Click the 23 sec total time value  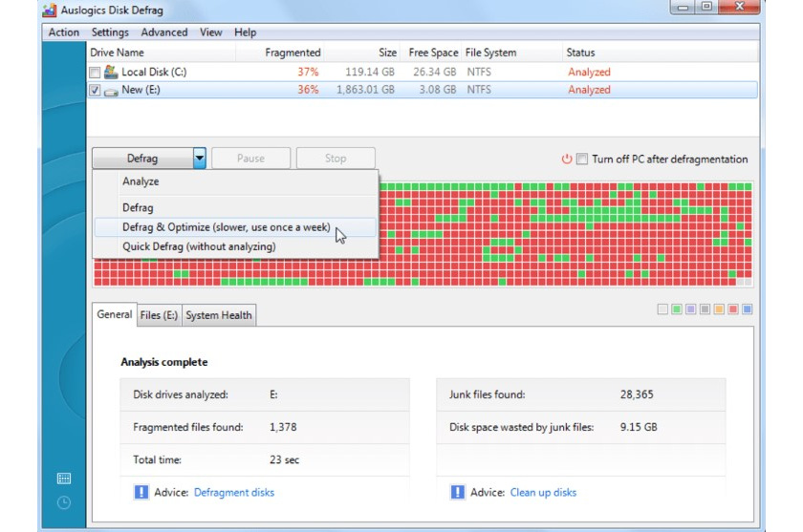[284, 459]
